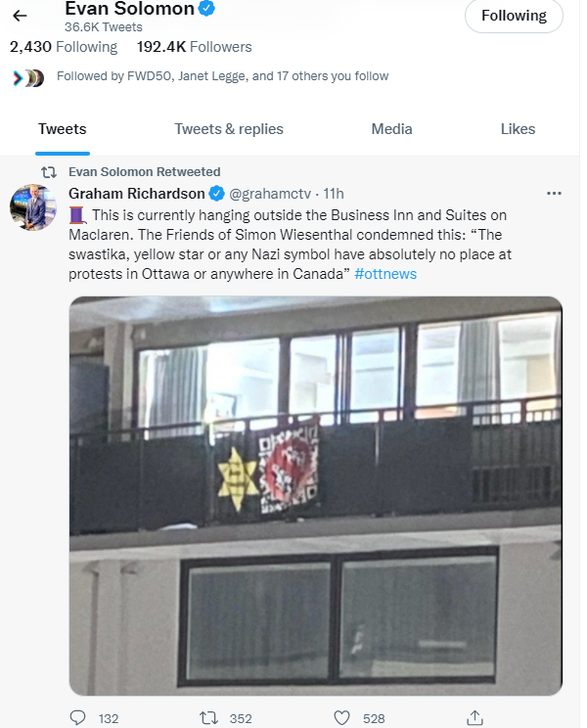Toggle the Following button
Image resolution: width=587 pixels, height=728 pixels.
[514, 16]
